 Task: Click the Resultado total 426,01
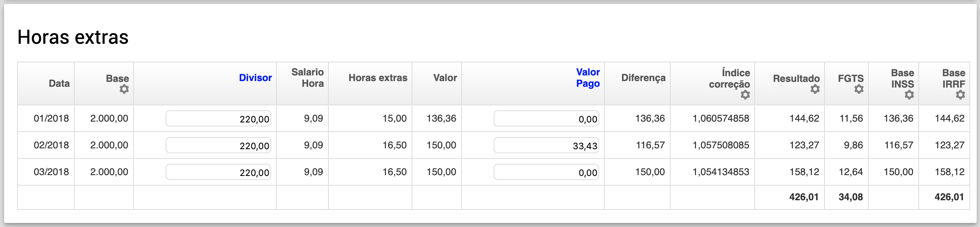coord(804,197)
